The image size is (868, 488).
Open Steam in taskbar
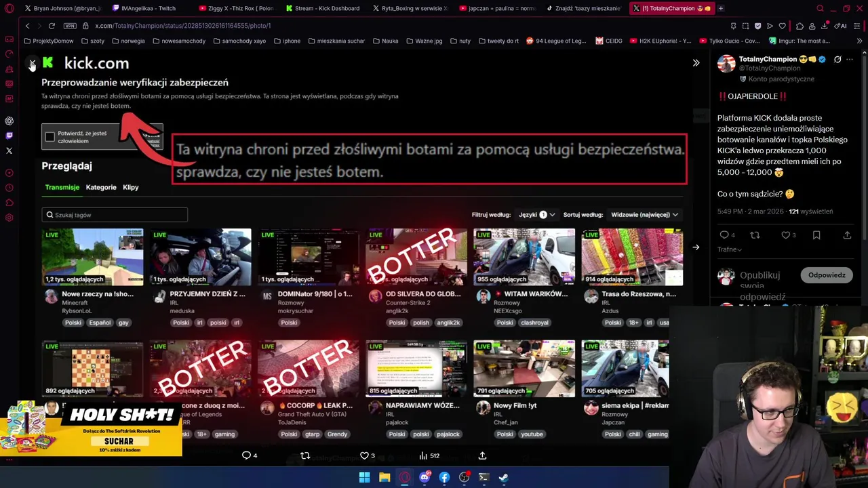point(504,477)
